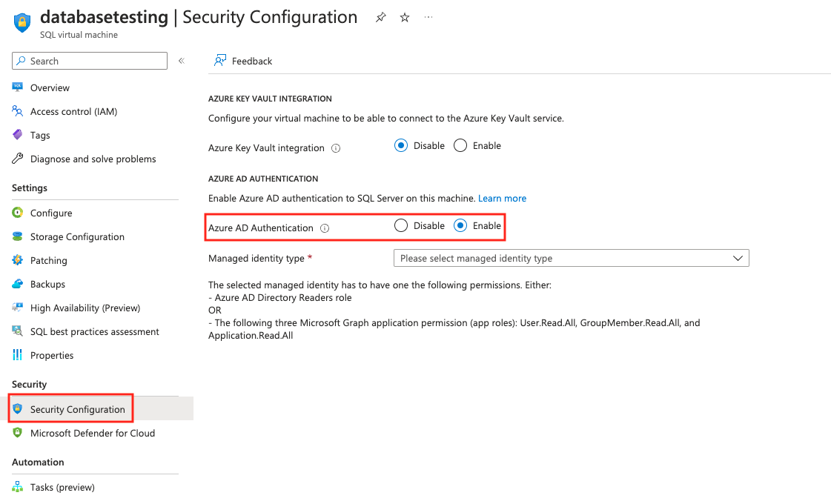
Task: Open Microsoft Defender for Cloud
Action: [x=92, y=433]
